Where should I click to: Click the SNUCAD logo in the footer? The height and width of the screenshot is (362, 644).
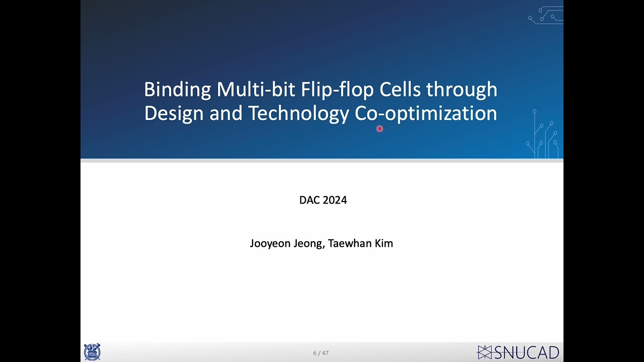[518, 352]
